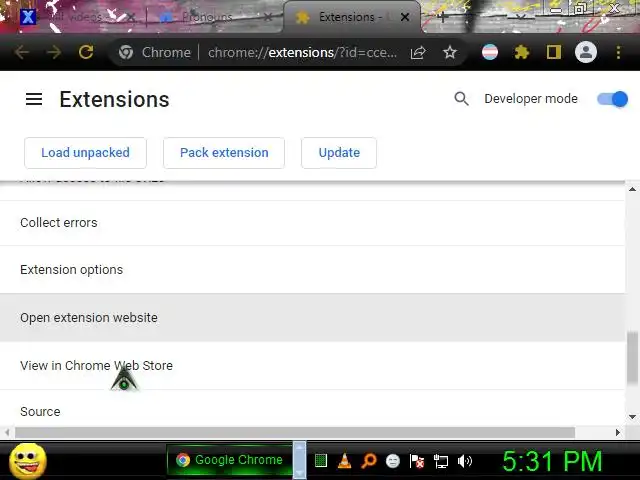Click the network tray icon

coord(441,461)
